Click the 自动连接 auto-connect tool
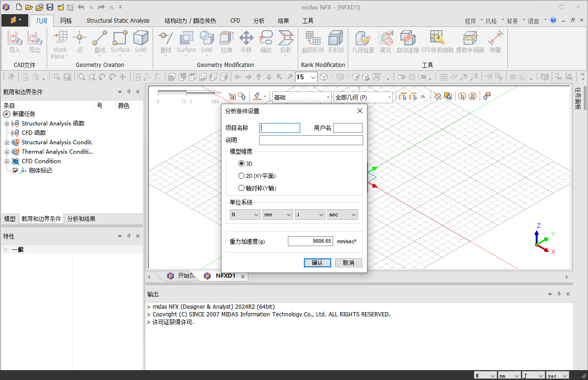 click(x=408, y=42)
